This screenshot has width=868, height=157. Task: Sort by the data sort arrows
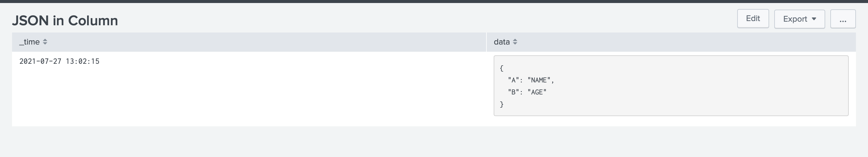click(515, 42)
